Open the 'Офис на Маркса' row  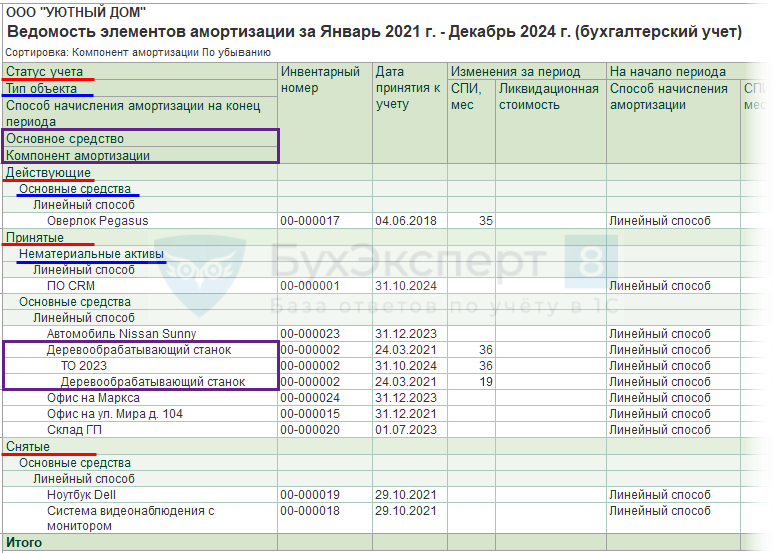point(140,398)
